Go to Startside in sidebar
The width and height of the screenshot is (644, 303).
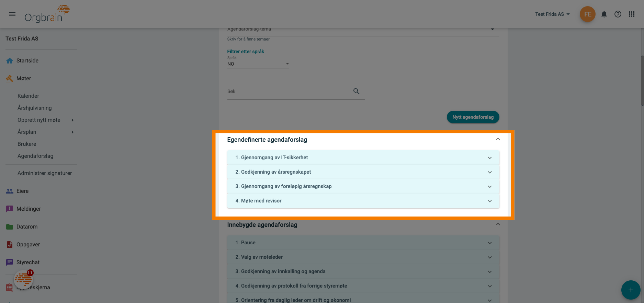pyautogui.click(x=27, y=61)
